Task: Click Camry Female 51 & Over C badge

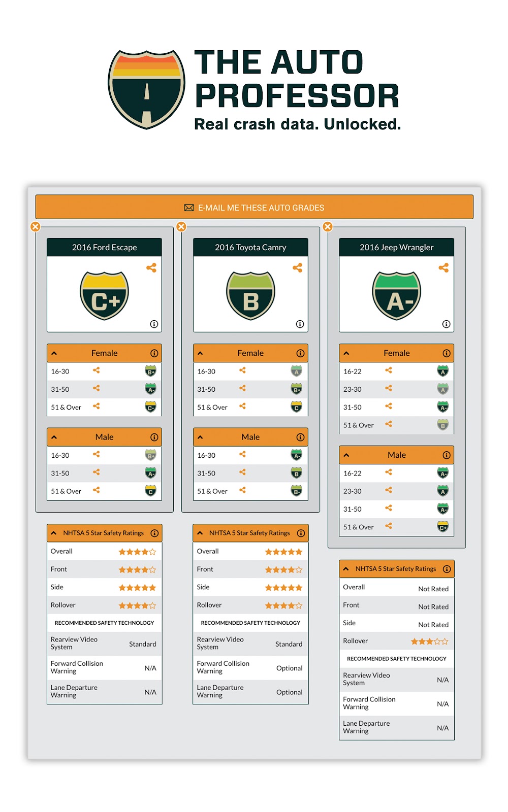Action: 297,407
